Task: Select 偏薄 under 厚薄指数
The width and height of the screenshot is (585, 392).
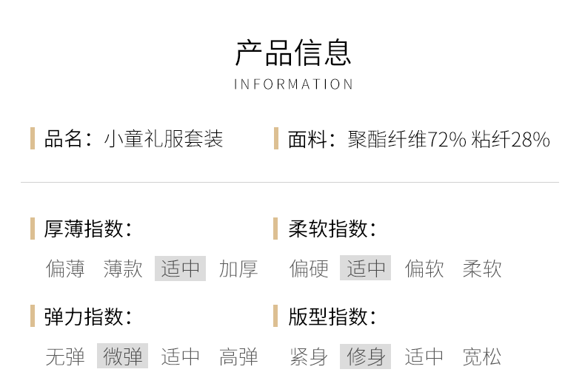Action: click(x=65, y=268)
